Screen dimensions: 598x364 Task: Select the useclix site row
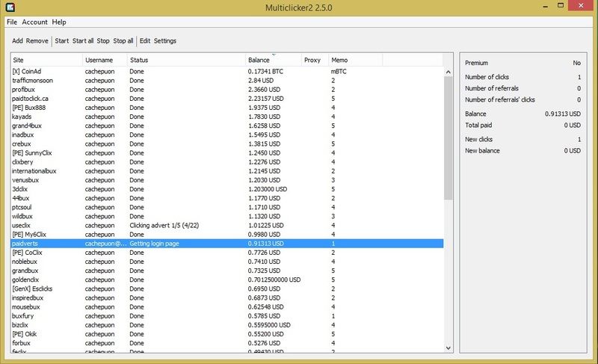tap(227, 225)
